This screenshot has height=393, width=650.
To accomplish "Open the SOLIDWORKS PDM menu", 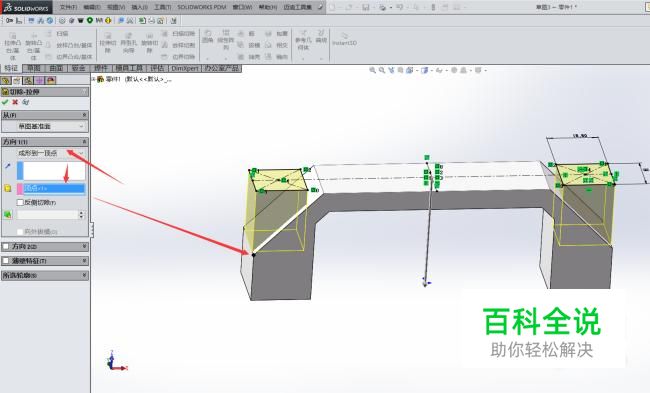I will point(201,7).
